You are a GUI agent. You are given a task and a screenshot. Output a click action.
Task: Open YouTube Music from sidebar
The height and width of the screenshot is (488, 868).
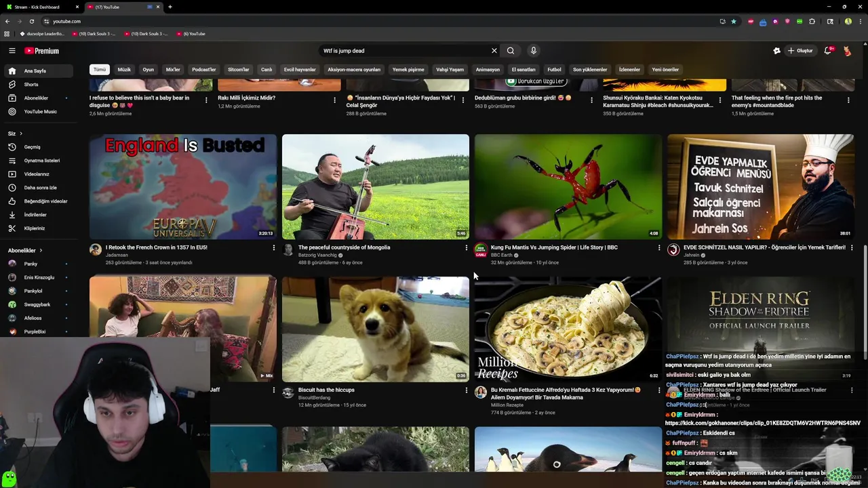37,112
